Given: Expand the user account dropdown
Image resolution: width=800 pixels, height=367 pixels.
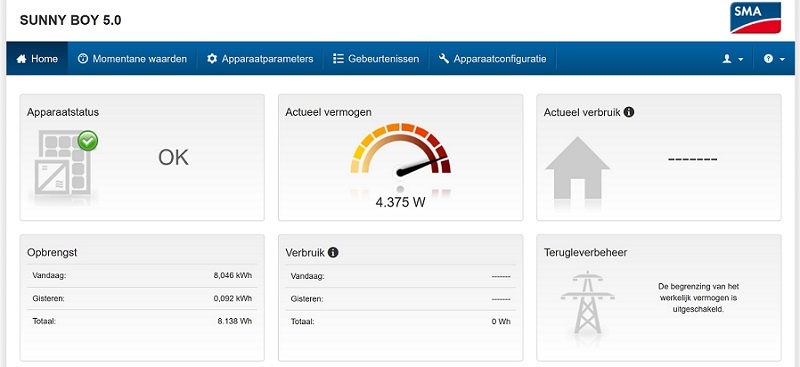Looking at the screenshot, I should (733, 59).
